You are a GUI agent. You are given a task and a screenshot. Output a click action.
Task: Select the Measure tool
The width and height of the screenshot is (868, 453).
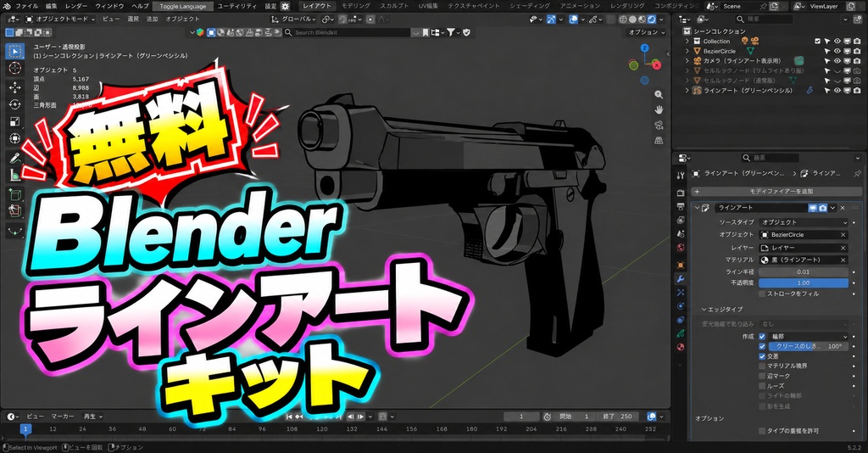pyautogui.click(x=15, y=175)
